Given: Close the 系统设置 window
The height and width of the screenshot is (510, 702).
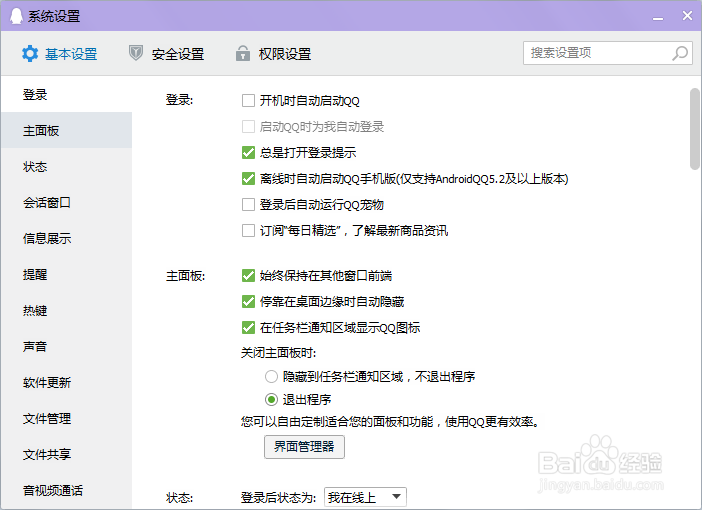Looking at the screenshot, I should (687, 16).
